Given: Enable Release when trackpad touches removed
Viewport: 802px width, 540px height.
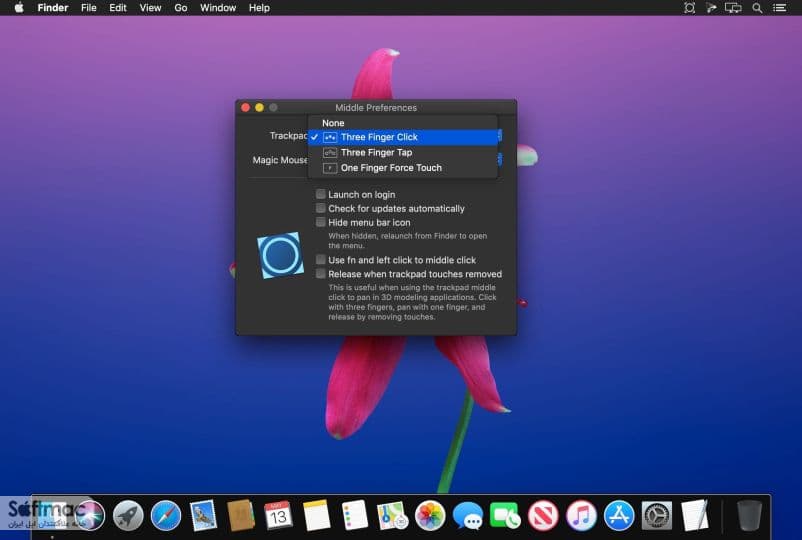Looking at the screenshot, I should click(x=321, y=274).
